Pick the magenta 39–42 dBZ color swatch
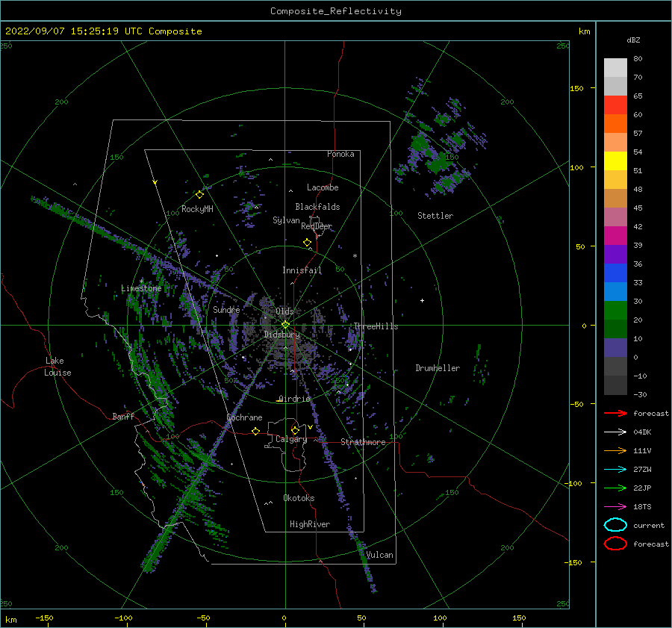The height and width of the screenshot is (628, 672). tap(615, 235)
